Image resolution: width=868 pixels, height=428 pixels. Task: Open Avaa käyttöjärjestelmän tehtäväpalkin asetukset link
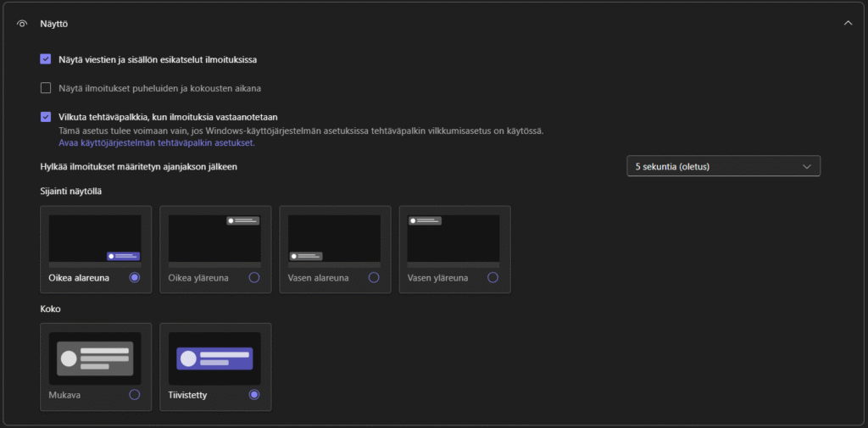tap(156, 143)
